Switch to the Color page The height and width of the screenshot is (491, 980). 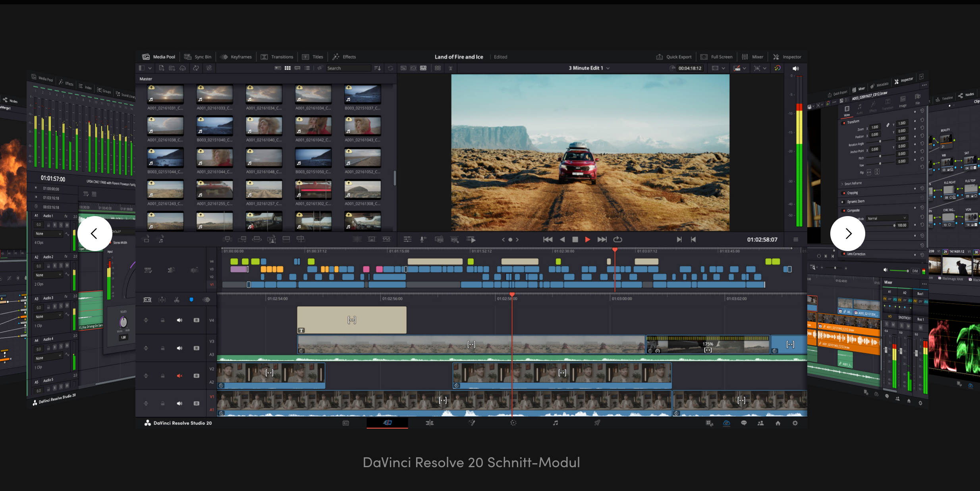pyautogui.click(x=514, y=423)
